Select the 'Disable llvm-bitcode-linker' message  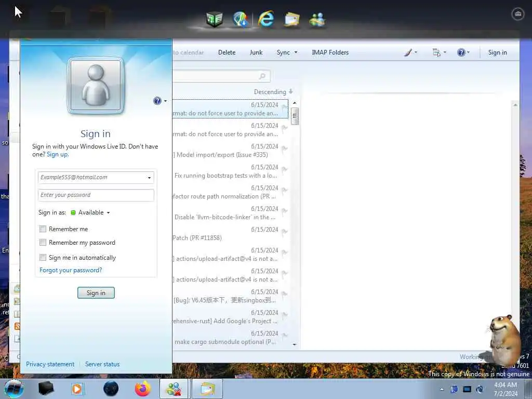pyautogui.click(x=230, y=213)
